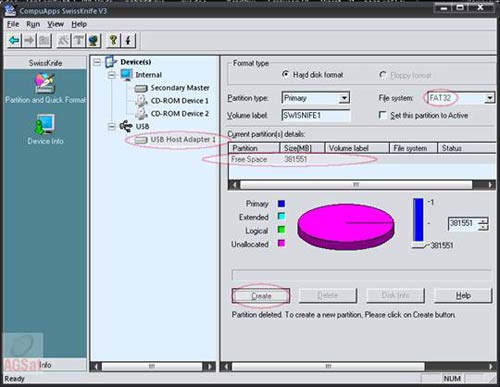Screen dimensions: 500x387
Task: Check Set this partition to Active
Action: (383, 115)
